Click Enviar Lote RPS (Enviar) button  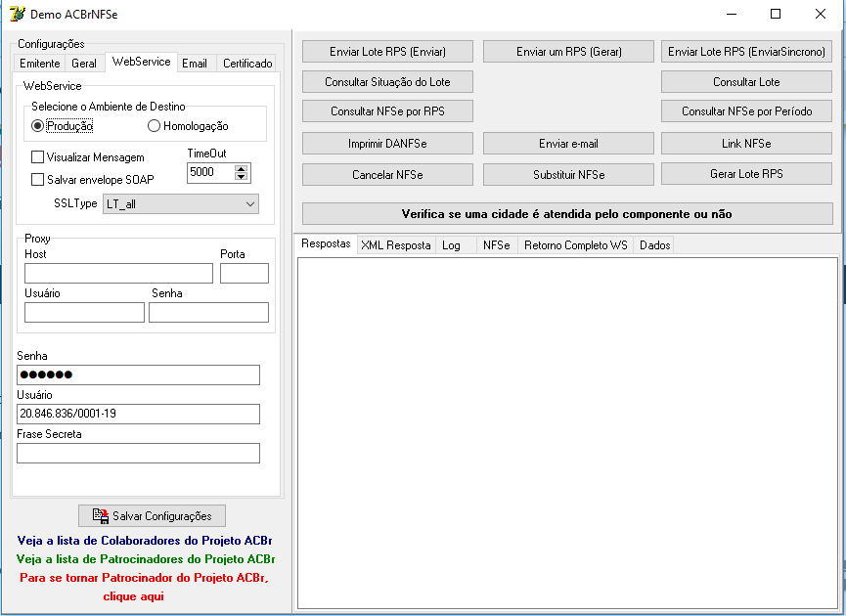387,51
